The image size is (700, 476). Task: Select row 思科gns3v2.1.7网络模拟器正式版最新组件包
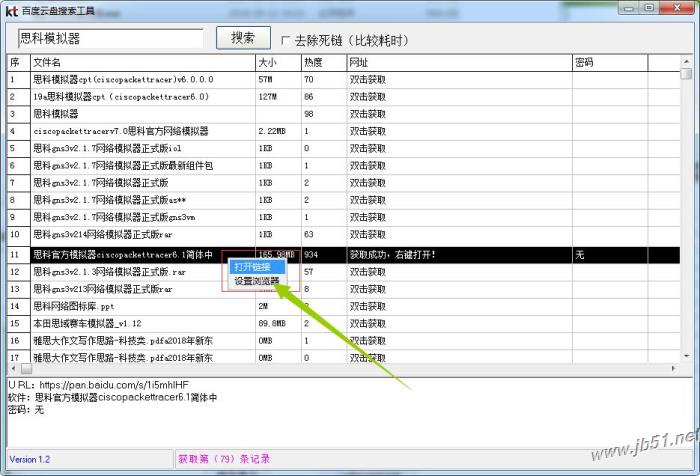pos(344,166)
